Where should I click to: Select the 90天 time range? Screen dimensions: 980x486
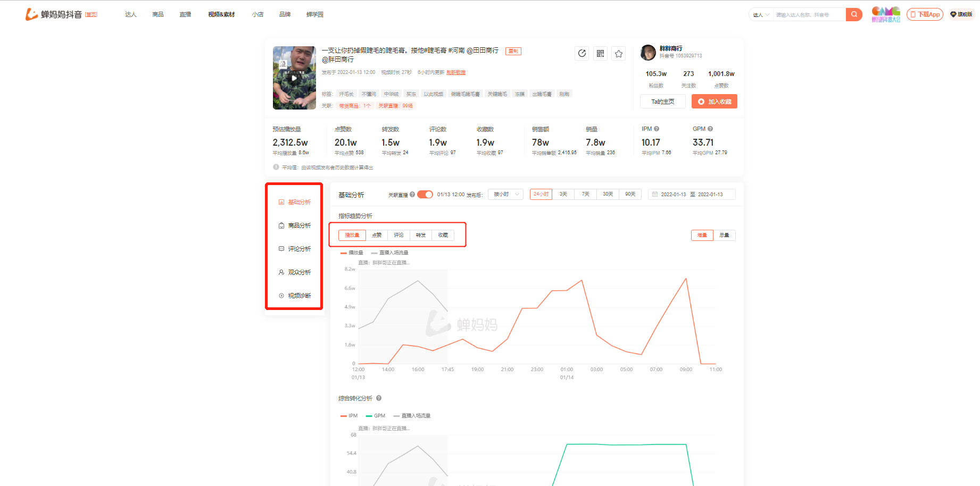pos(630,195)
